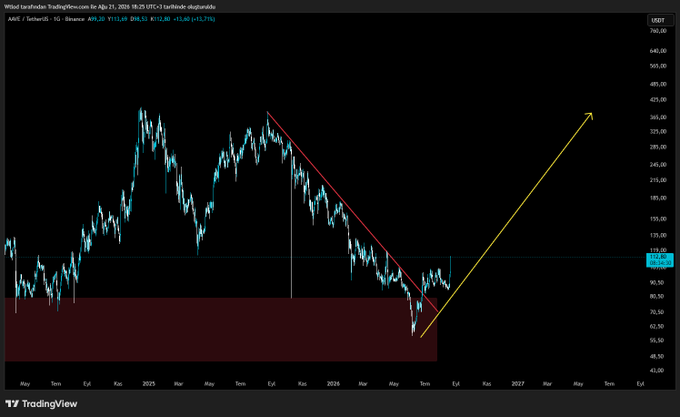Click the 135,00 price axis label
680x417 pixels.
pos(658,235)
